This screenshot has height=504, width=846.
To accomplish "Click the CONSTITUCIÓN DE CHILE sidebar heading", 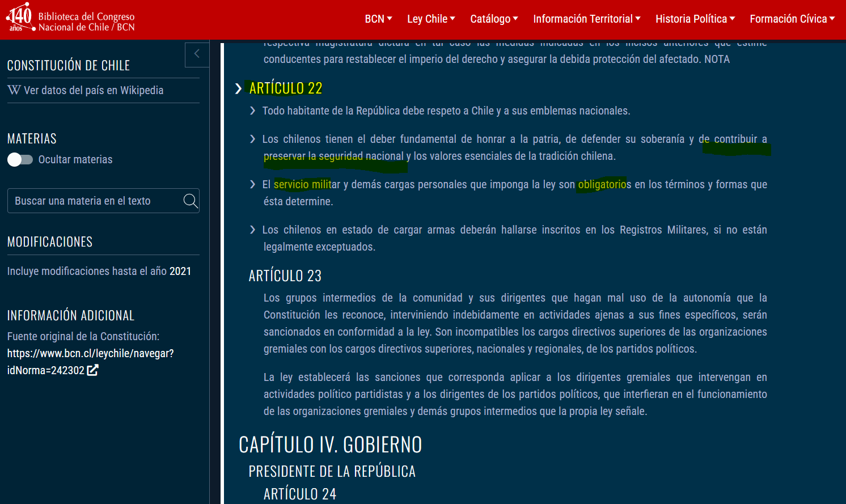I will 69,66.
